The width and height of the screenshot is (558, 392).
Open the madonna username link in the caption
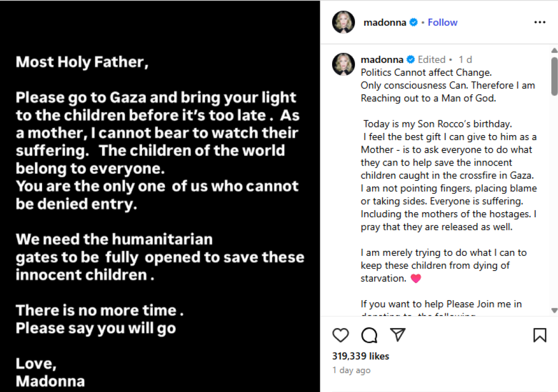tap(382, 59)
